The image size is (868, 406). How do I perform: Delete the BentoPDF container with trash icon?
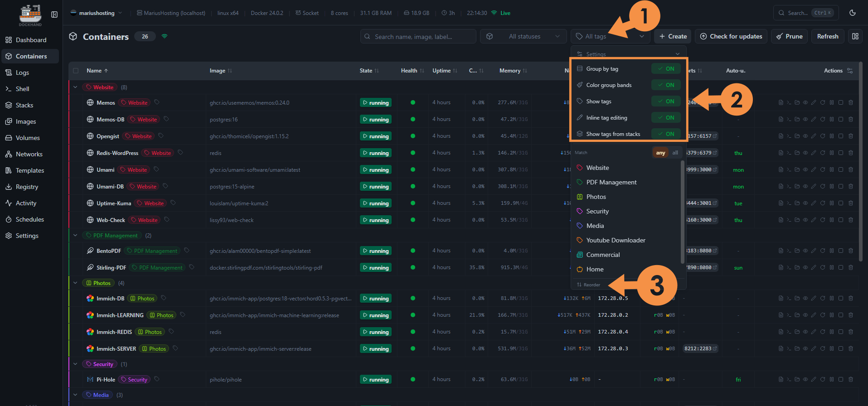pyautogui.click(x=851, y=251)
